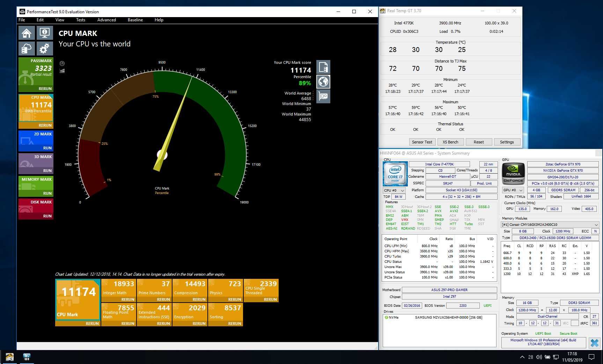
Task: Expand the GPU #0 selector dropdown
Action: click(x=513, y=190)
